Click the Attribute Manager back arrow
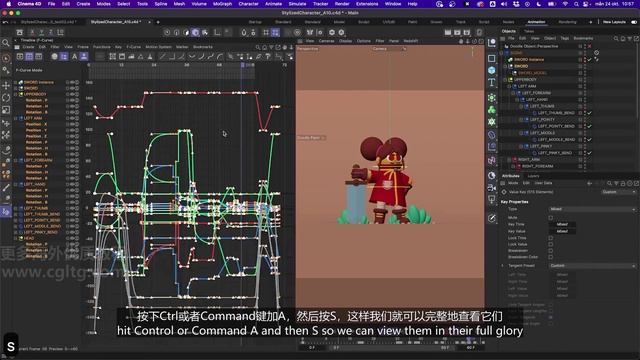The height and width of the screenshot is (360, 640). point(589,184)
